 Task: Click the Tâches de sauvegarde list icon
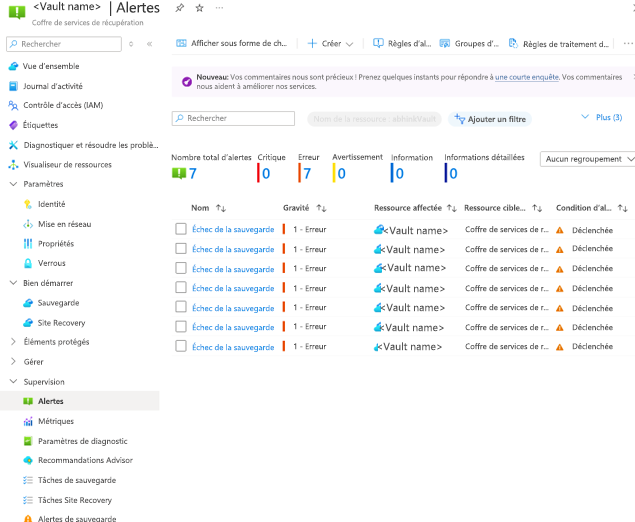[x=28, y=480]
